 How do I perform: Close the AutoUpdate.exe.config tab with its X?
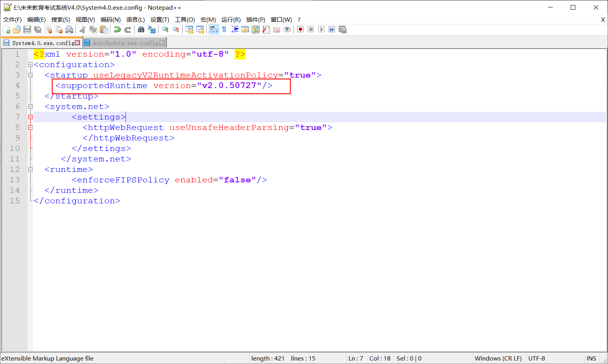(162, 43)
